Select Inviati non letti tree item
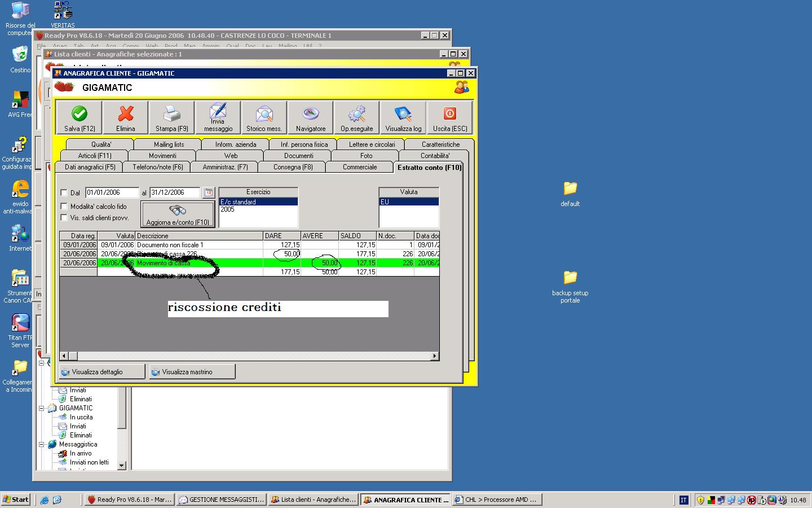Screen dimensions: 812x508 [x=89, y=462]
